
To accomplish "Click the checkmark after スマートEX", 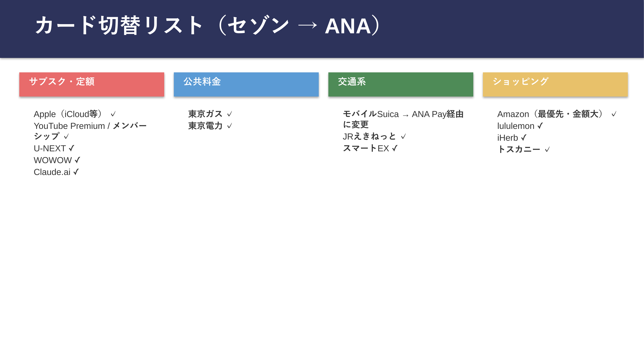I will (395, 148).
